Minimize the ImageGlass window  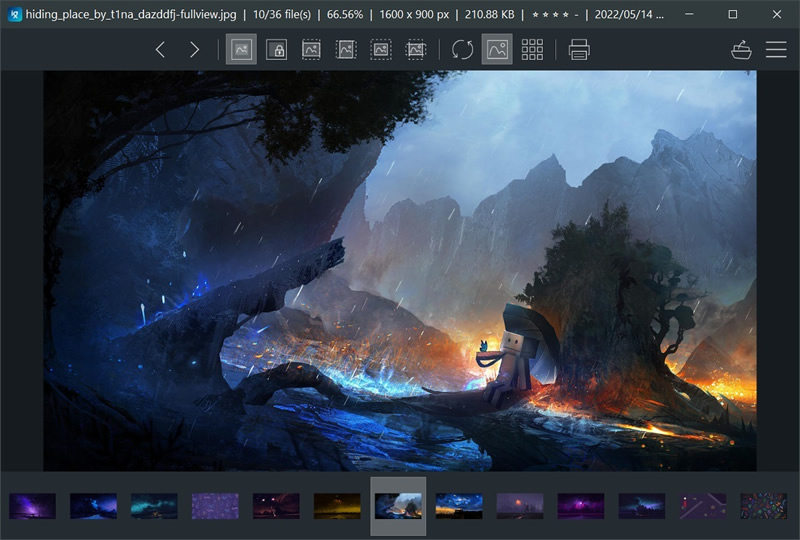pyautogui.click(x=689, y=14)
